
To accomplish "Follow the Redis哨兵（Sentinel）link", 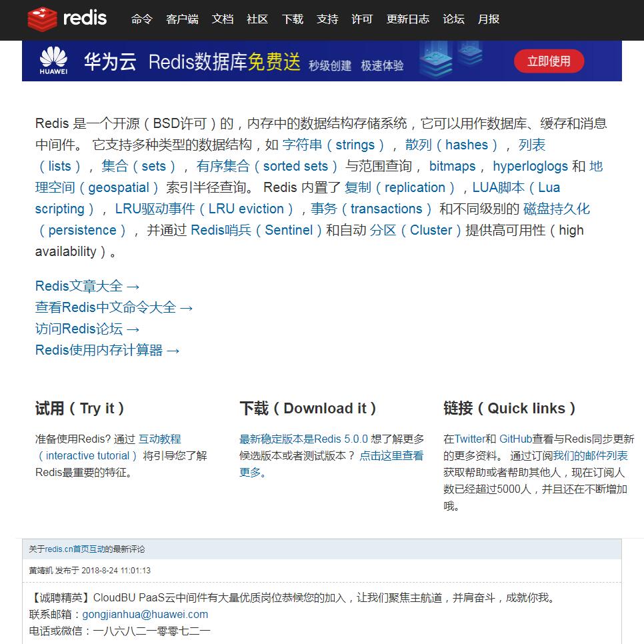I will (257, 230).
